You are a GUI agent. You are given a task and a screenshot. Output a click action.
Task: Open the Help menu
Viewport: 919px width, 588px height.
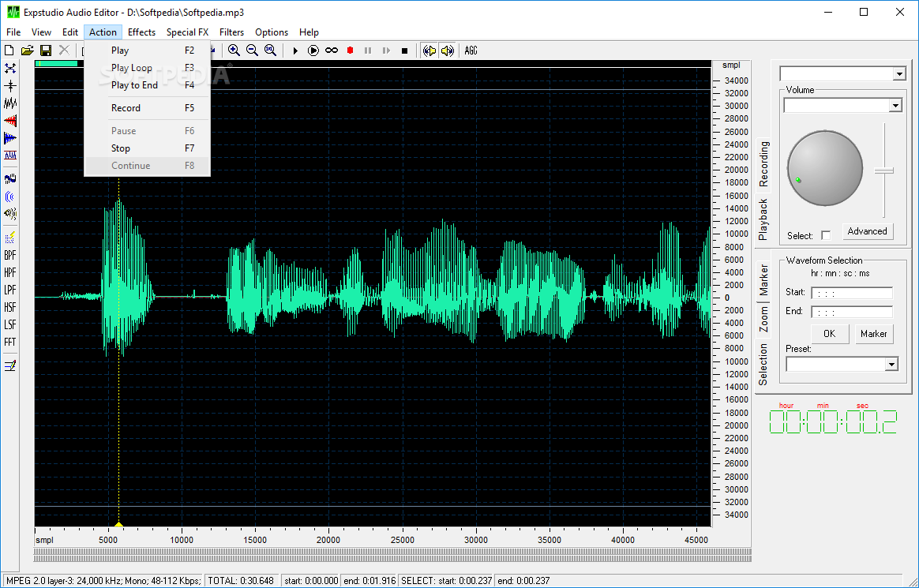(309, 32)
